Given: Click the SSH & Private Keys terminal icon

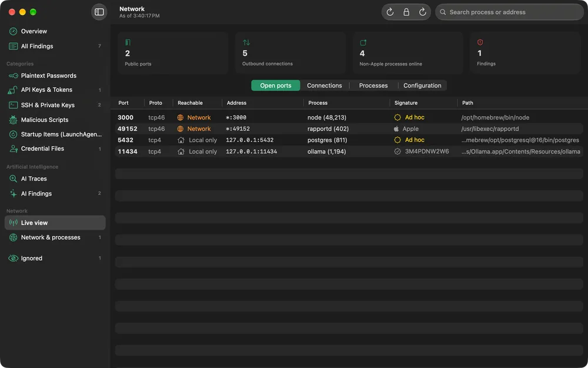Looking at the screenshot, I should [x=13, y=105].
